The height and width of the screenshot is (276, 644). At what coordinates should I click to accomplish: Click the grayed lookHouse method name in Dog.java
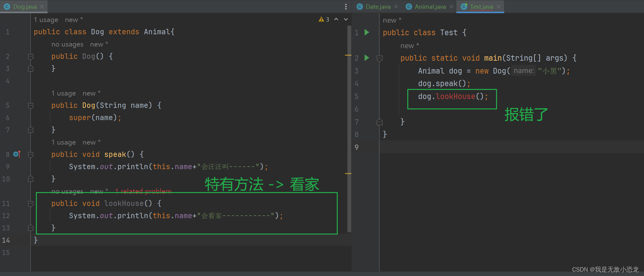124,203
